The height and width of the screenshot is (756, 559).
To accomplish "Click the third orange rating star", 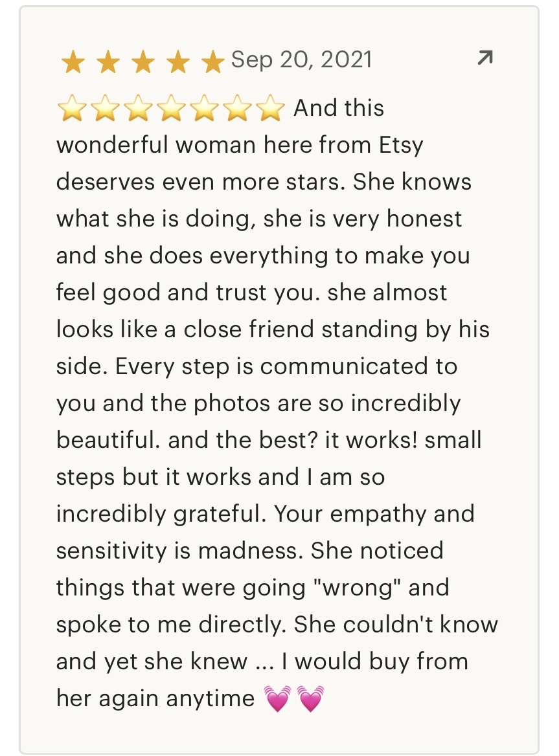I will pos(143,63).
